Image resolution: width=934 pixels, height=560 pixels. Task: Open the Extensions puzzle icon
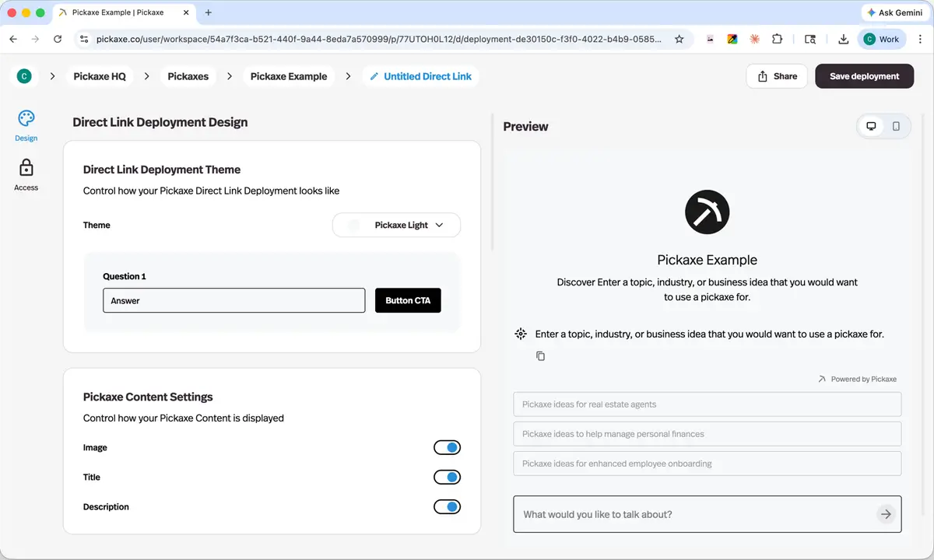[x=777, y=39]
